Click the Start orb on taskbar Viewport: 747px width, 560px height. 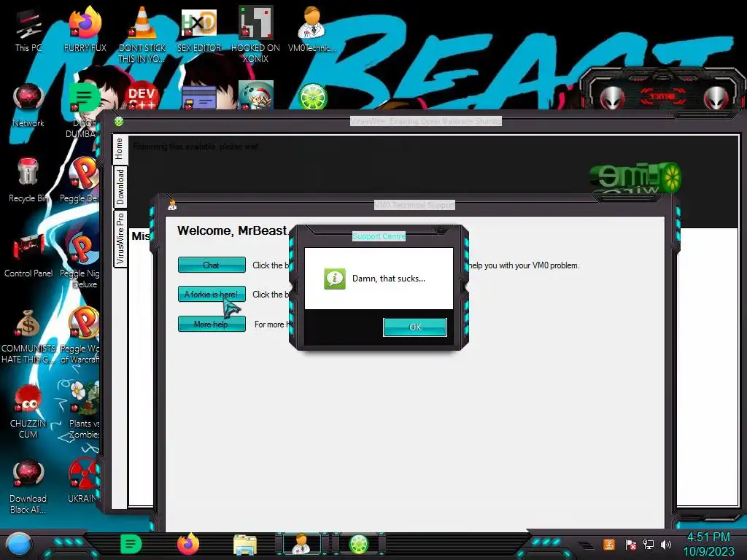pos(19,544)
